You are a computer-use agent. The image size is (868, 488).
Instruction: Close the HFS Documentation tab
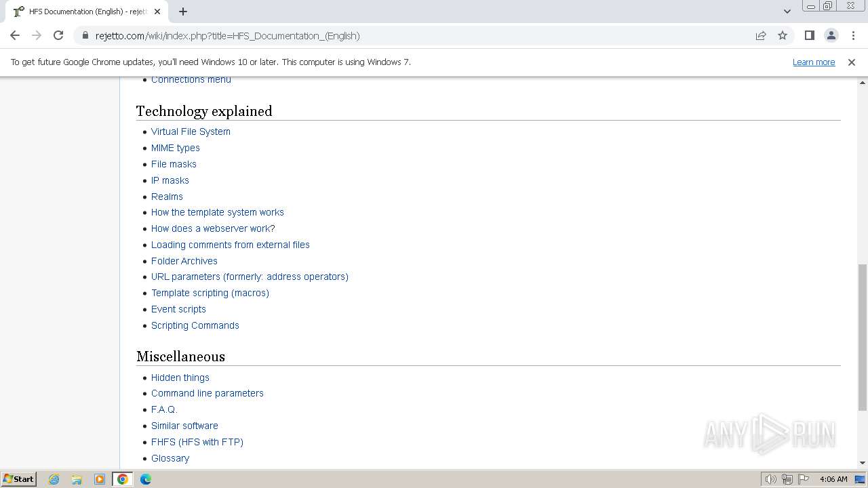click(157, 12)
